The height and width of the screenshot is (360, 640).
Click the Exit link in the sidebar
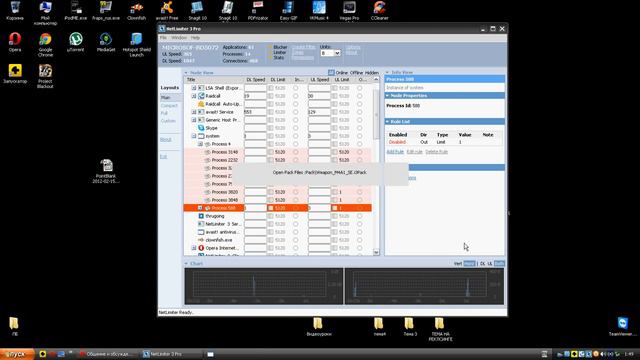163,157
